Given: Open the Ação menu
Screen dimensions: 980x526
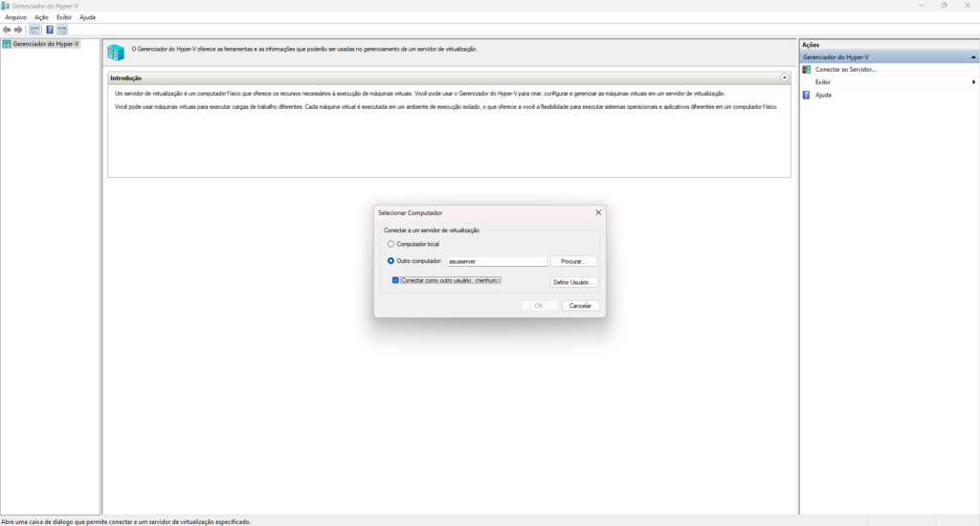Looking at the screenshot, I should [x=41, y=17].
